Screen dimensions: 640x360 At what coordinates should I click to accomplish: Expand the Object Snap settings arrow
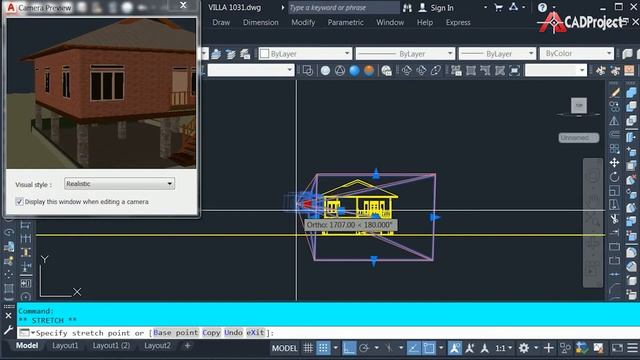(441, 348)
